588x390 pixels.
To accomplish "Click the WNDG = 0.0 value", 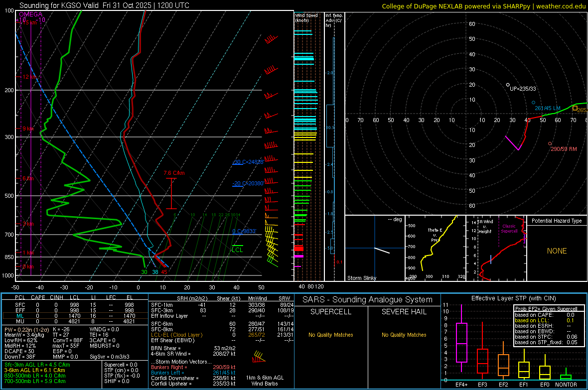I will click(104, 329).
